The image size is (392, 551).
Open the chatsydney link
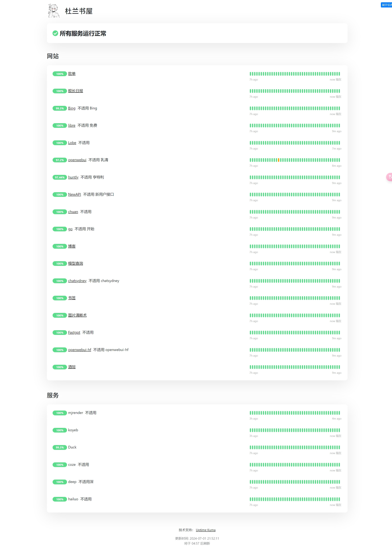(x=77, y=281)
